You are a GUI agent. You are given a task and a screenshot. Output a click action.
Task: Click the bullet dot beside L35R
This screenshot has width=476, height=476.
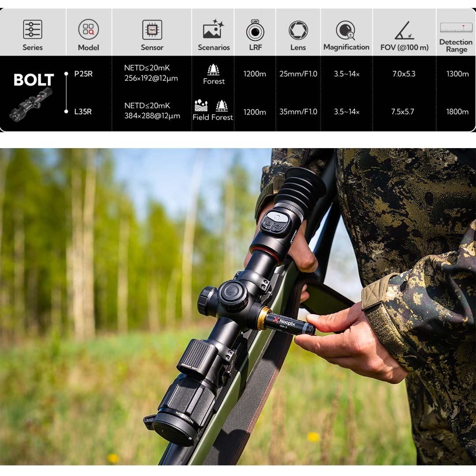click(x=66, y=112)
